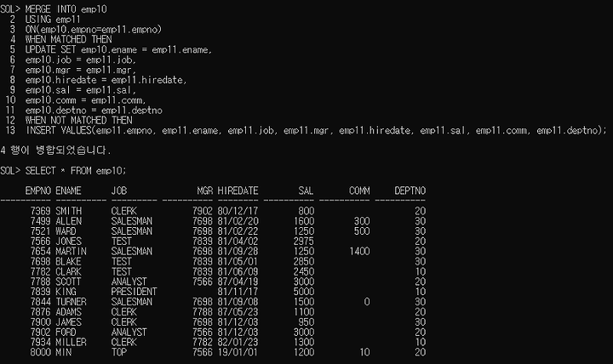Click the MGR column header
Screen dimensions: 613x364
click(x=205, y=191)
